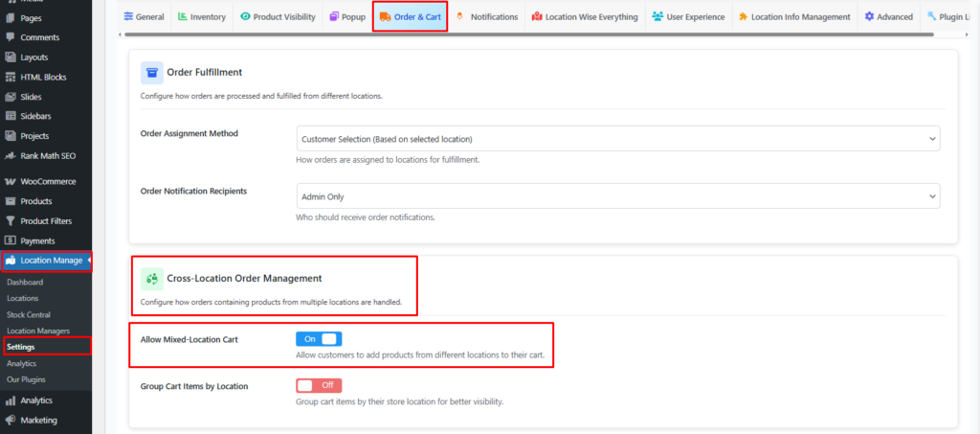Click the Product Filters funnel icon

[11, 221]
